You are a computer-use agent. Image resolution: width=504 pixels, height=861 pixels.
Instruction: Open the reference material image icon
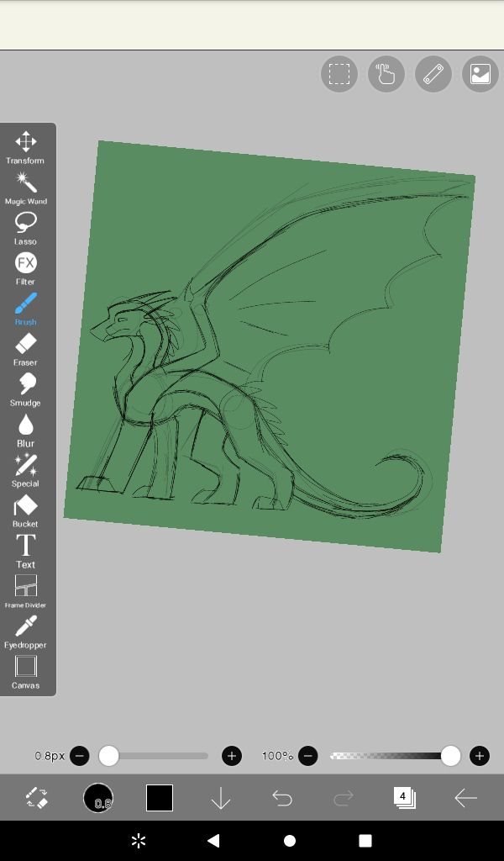tap(480, 74)
